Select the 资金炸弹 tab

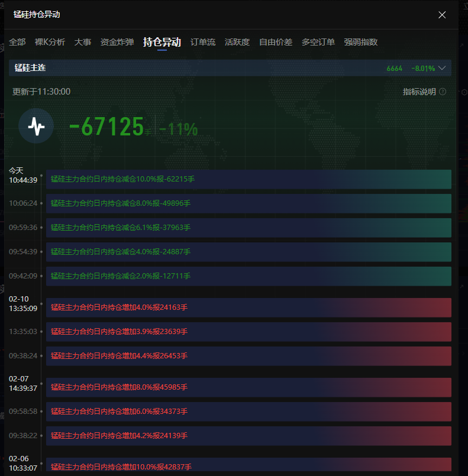tap(117, 42)
